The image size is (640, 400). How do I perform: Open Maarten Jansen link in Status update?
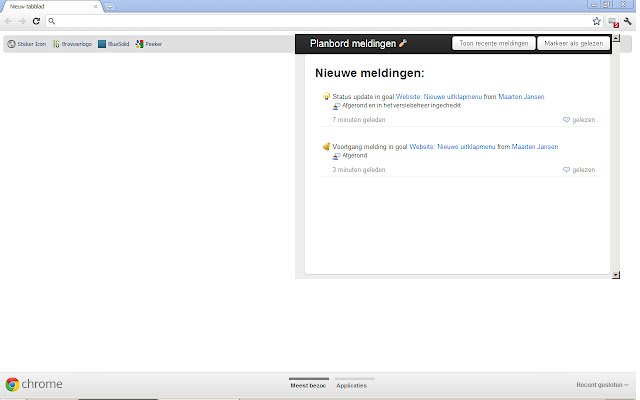[x=521, y=97]
